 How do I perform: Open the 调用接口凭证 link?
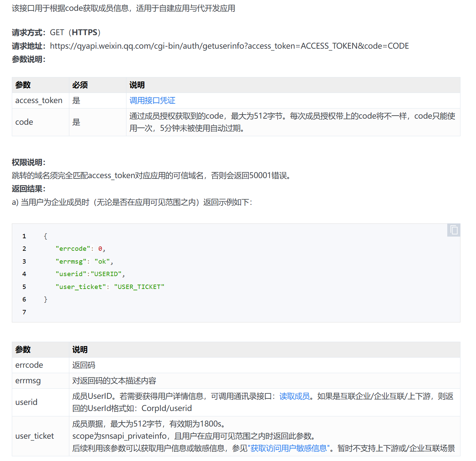[x=152, y=100]
